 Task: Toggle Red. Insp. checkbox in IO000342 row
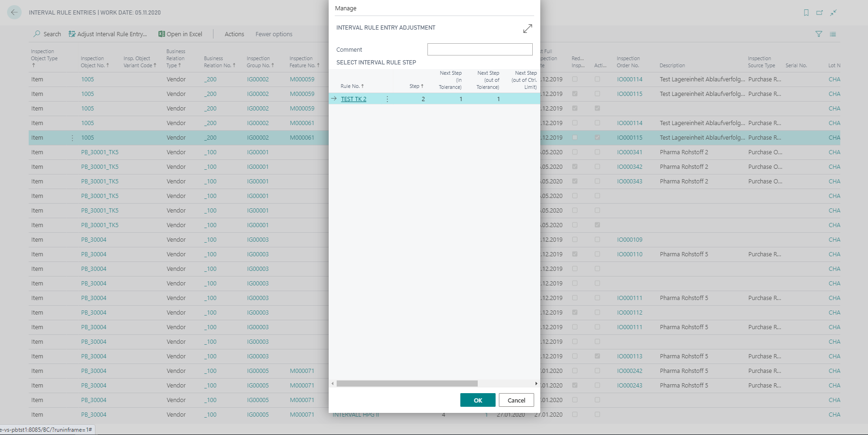(575, 167)
